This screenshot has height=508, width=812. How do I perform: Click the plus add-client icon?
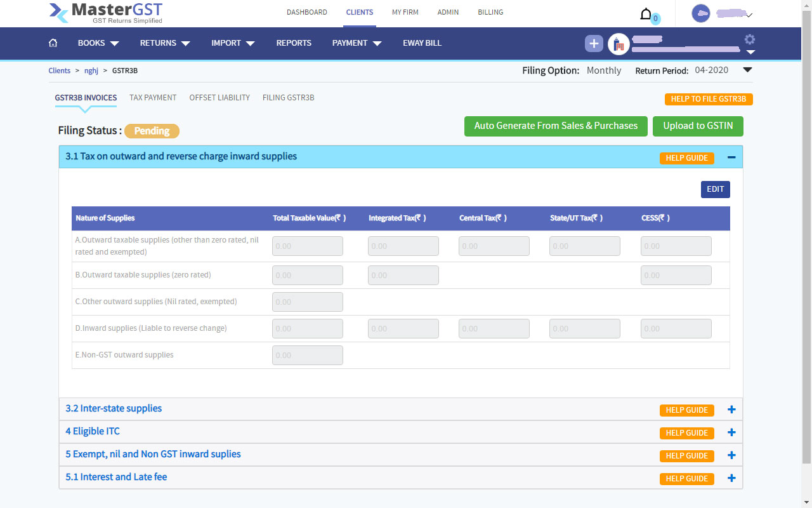(x=594, y=43)
